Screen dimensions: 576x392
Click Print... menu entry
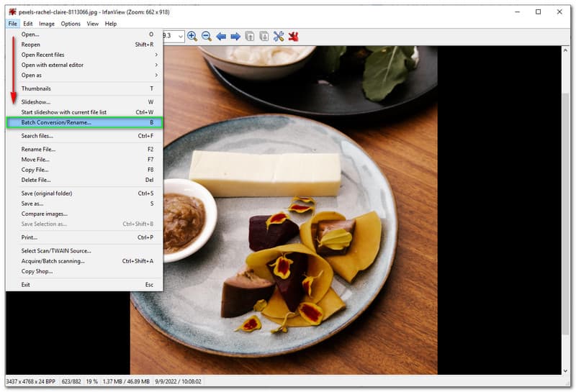click(x=30, y=237)
